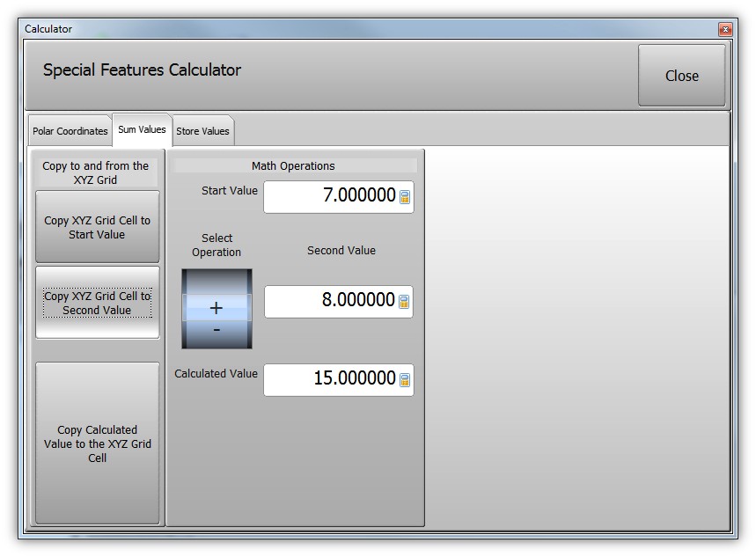756x557 pixels.
Task: Open the Store Values tab
Action: (x=202, y=131)
